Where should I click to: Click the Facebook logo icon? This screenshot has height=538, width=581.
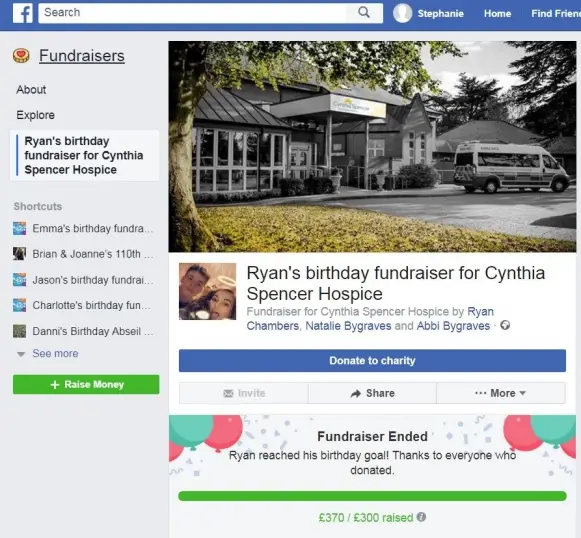[23, 13]
